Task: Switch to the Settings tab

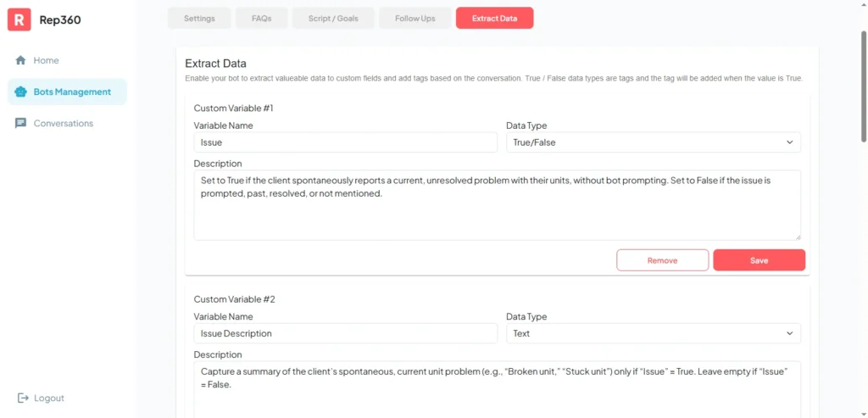Action: [x=199, y=18]
